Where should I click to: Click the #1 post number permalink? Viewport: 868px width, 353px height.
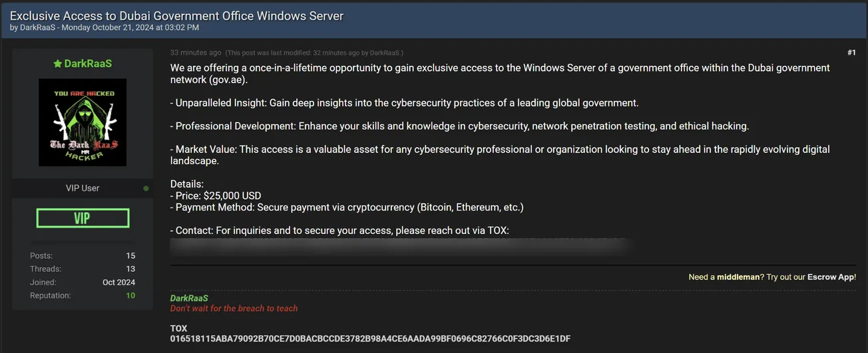(851, 53)
